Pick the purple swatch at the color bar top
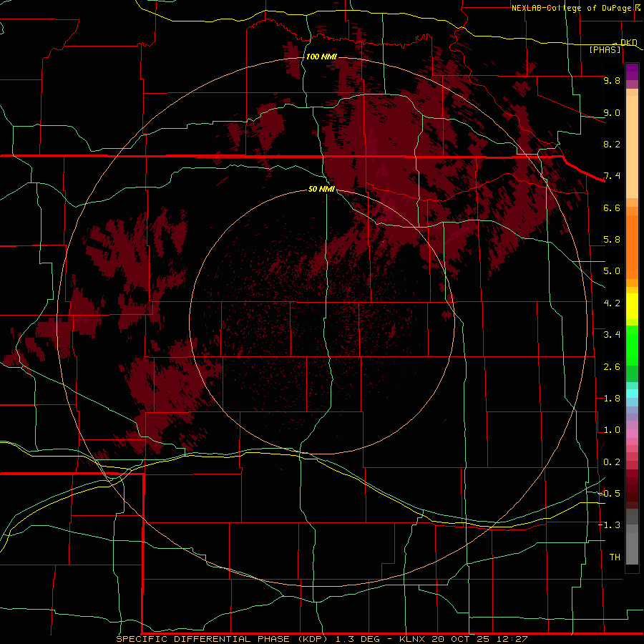The width and height of the screenshot is (644, 644). [632, 72]
